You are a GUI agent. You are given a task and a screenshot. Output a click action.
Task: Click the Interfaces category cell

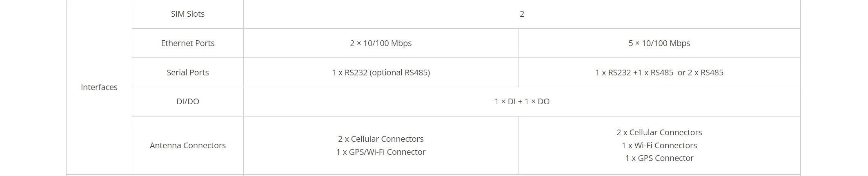coord(99,87)
